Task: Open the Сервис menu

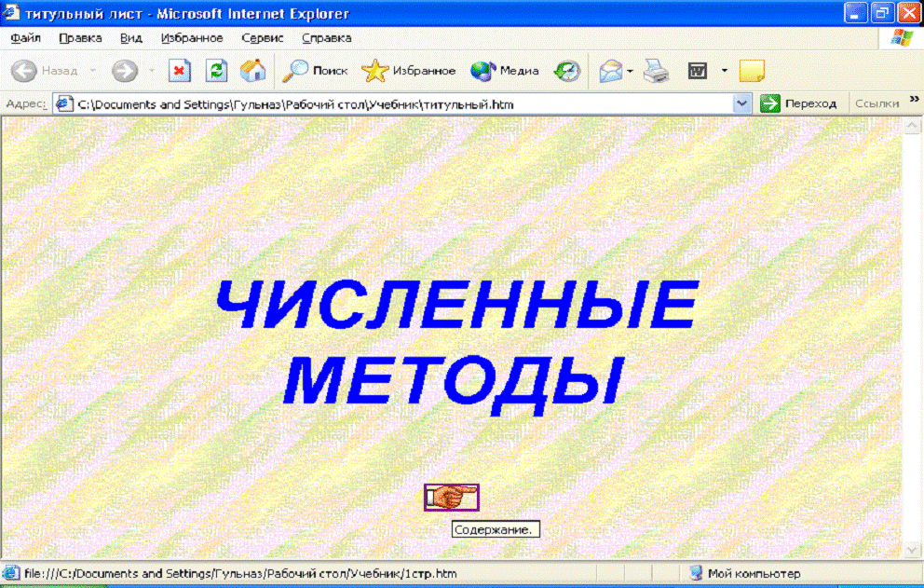Action: pos(263,38)
